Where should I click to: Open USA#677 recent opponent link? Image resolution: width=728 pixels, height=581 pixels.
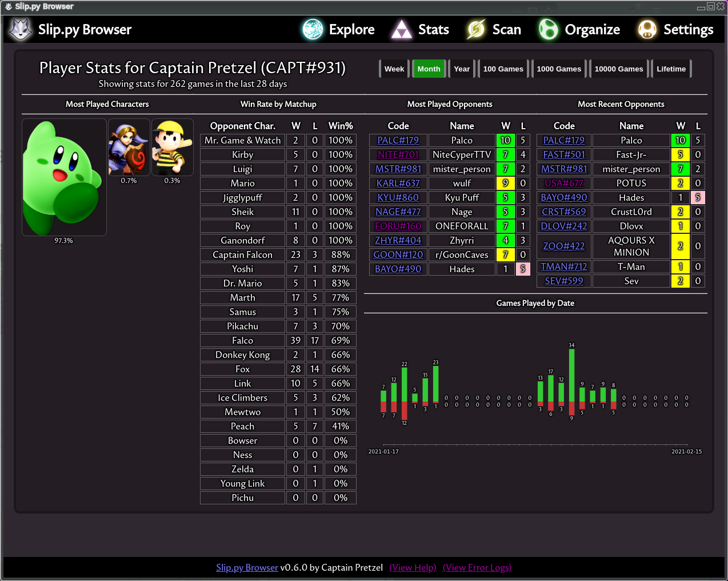[x=564, y=183]
